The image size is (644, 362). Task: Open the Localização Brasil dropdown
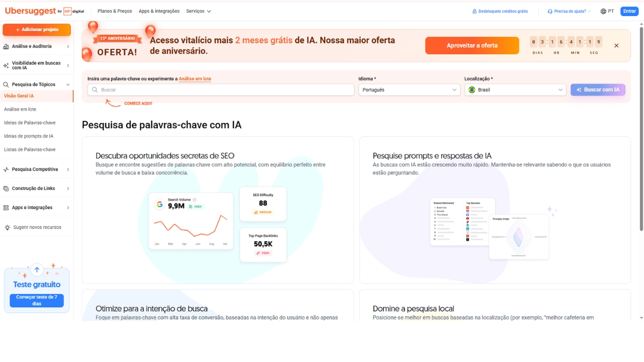(x=515, y=90)
